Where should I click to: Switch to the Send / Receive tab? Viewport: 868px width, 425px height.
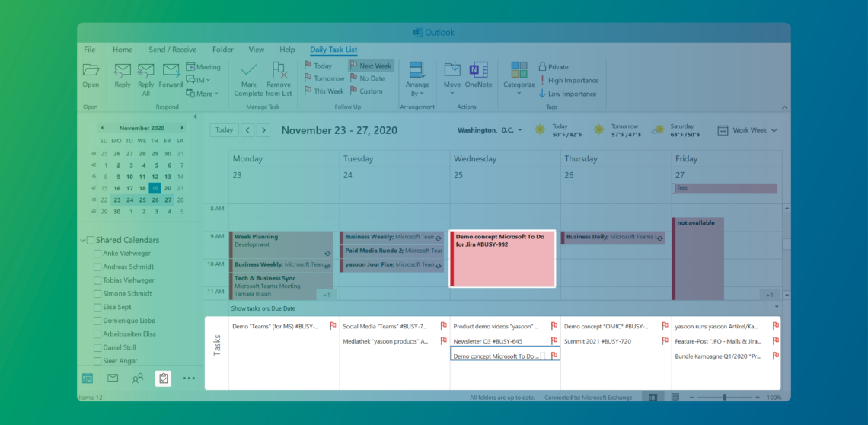(x=173, y=50)
